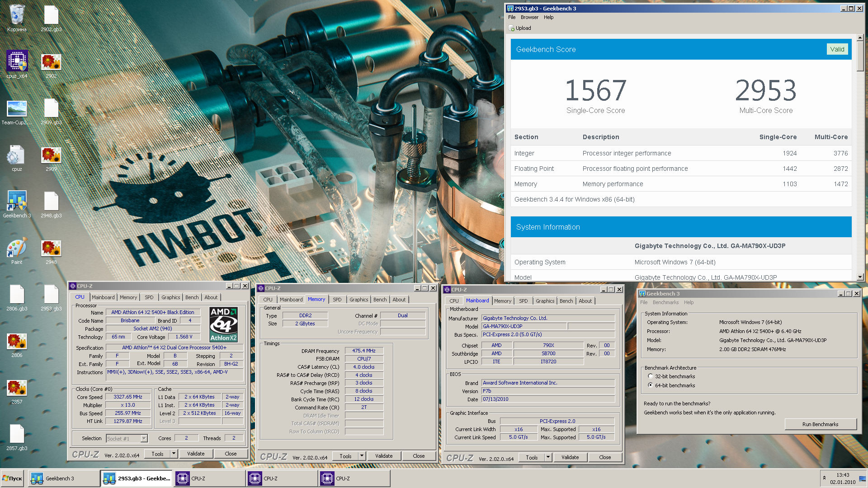The width and height of the screenshot is (868, 488).
Task: Click BIOS Version field F7b
Action: coord(548,391)
